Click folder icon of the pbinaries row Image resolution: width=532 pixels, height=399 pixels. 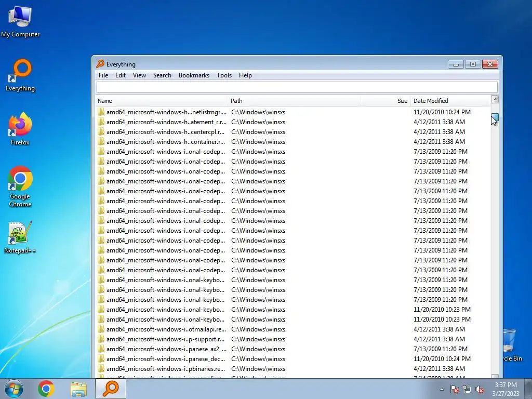101,368
